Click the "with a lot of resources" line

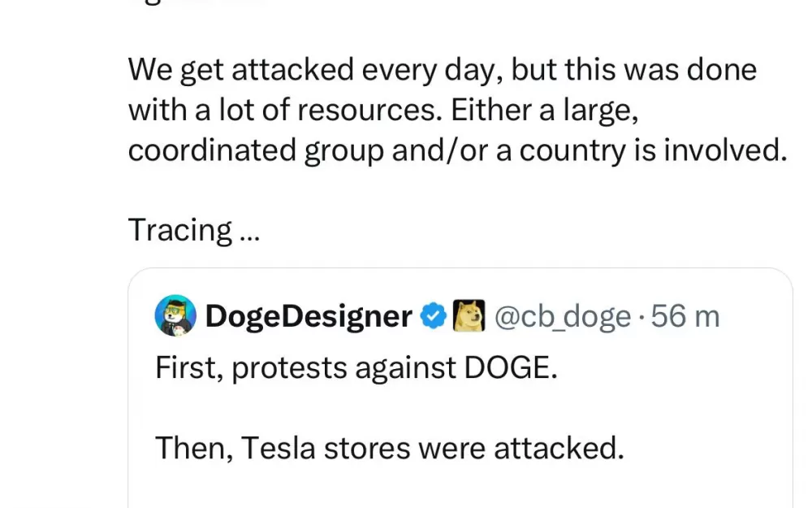click(383, 110)
